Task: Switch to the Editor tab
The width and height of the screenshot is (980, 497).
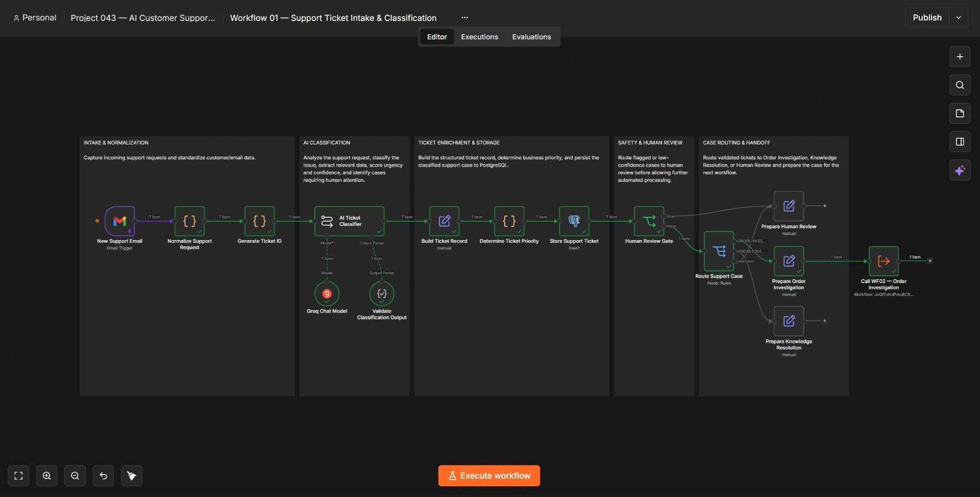Action: tap(437, 37)
